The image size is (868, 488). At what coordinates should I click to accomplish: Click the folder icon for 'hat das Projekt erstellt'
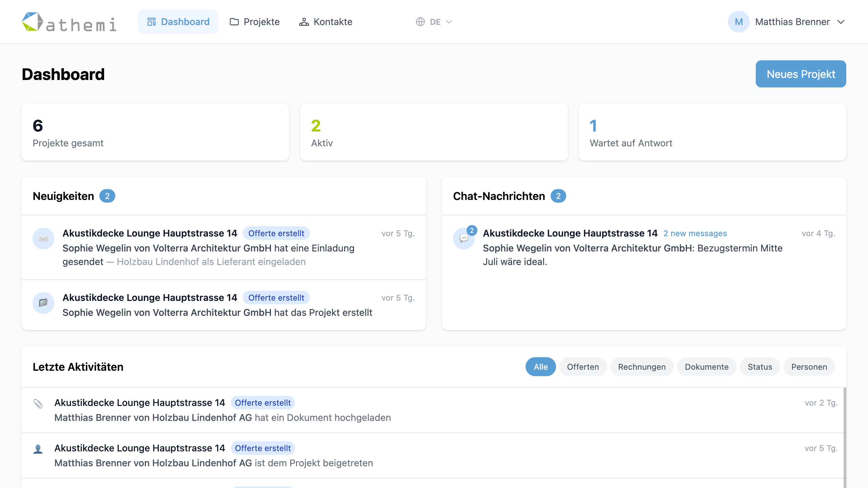(43, 303)
